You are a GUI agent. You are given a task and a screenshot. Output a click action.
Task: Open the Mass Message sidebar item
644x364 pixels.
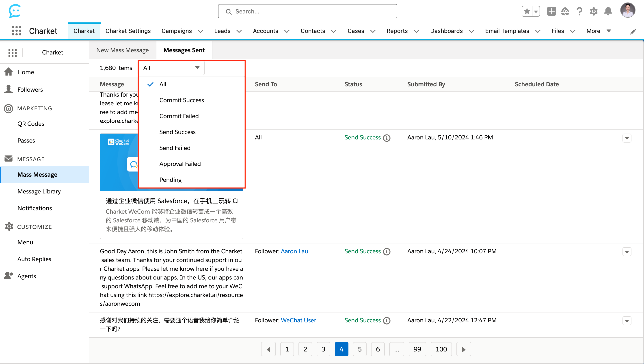(45, 175)
